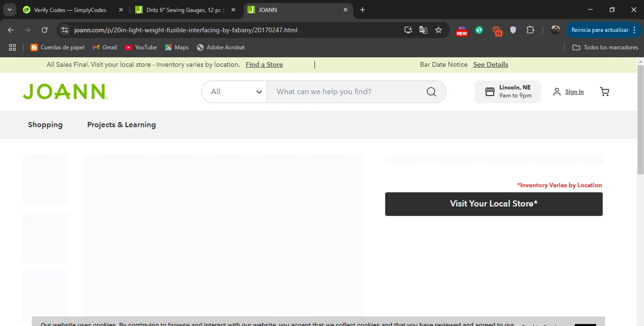644x326 pixels.
Task: Click the search magnifier icon
Action: pos(431,91)
